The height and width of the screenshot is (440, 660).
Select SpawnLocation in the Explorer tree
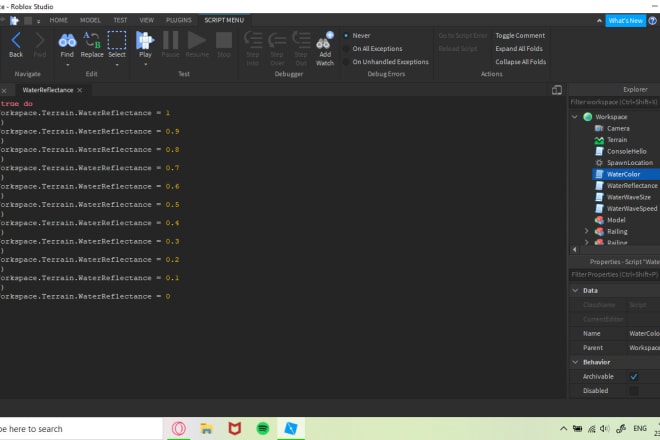coord(630,163)
